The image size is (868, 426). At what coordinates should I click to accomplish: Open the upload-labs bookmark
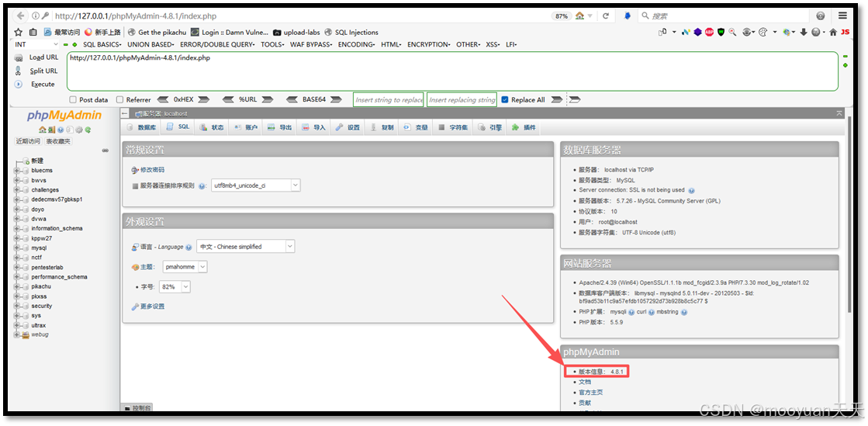(297, 32)
